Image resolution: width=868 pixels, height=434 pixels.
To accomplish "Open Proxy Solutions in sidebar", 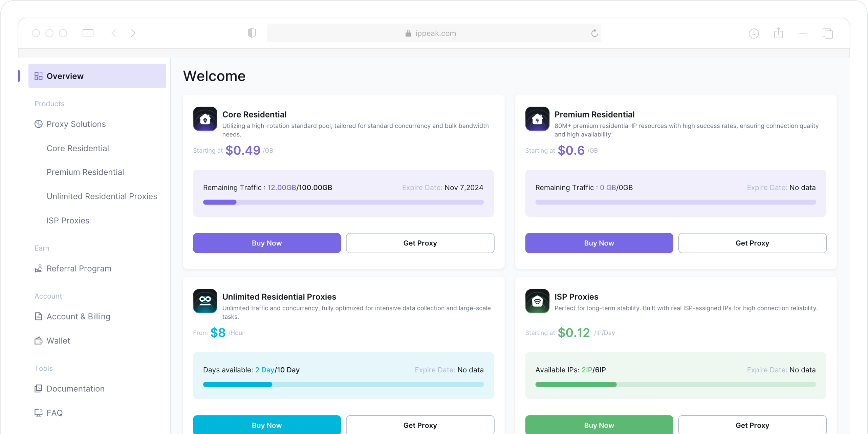I will (76, 124).
